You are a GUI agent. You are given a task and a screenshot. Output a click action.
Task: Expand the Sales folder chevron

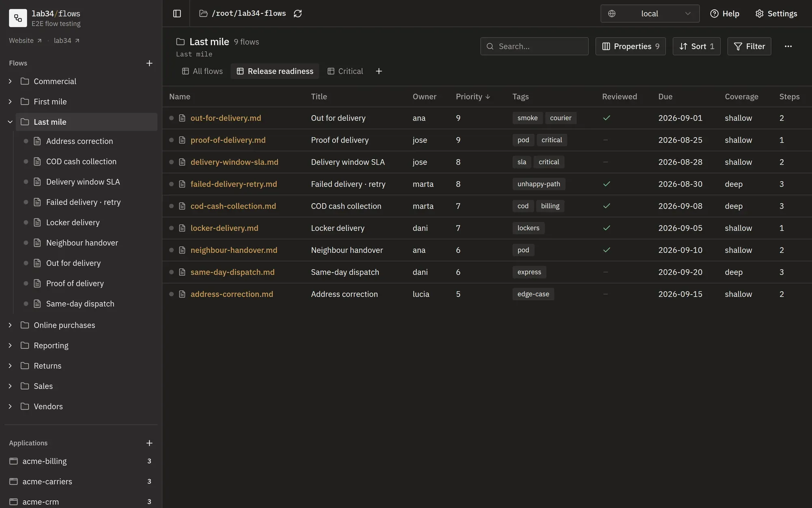click(x=10, y=386)
